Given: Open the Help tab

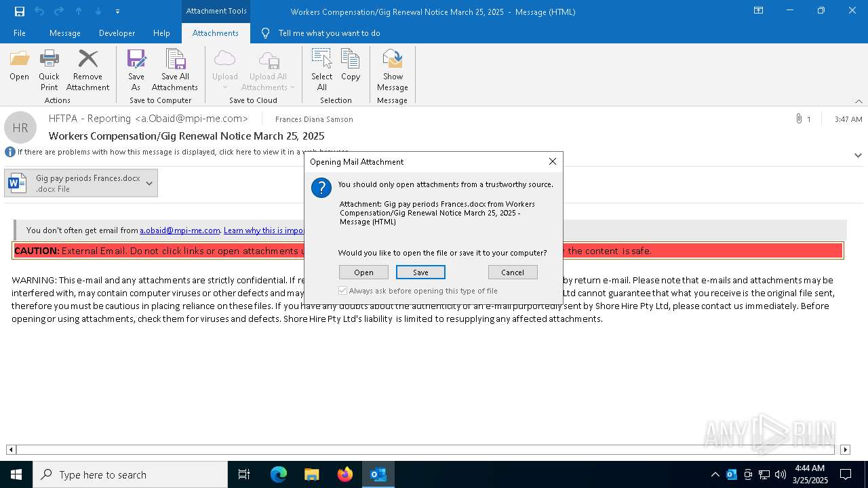Looking at the screenshot, I should click(161, 33).
